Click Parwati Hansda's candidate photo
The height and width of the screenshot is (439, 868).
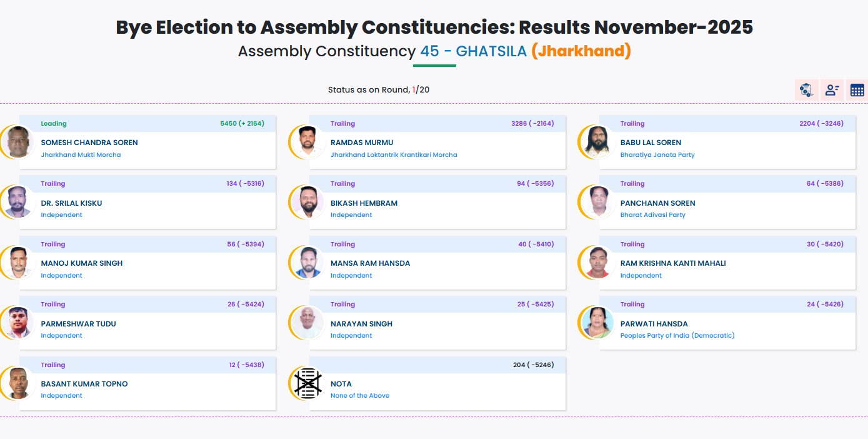(597, 323)
